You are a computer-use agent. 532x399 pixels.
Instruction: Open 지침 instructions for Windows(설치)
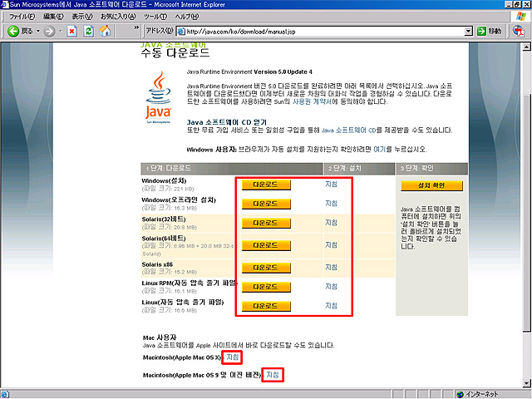331,185
